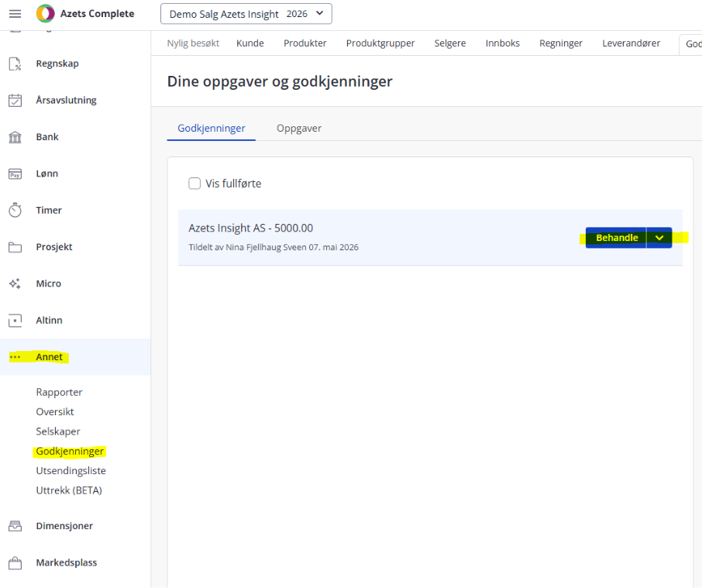Open Leverandører in the top navigation
This screenshot has height=588, width=702.
click(x=631, y=43)
